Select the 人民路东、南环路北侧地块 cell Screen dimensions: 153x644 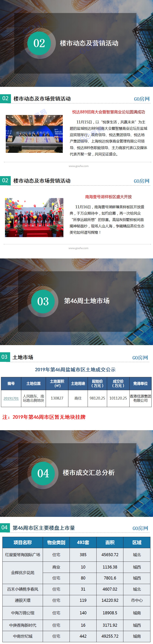coord(33,398)
